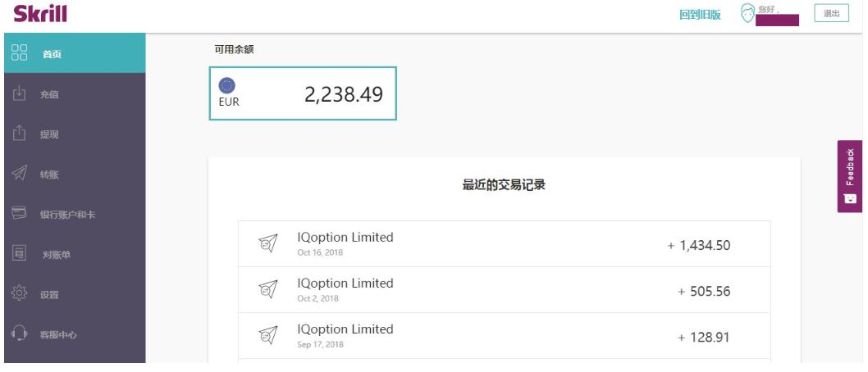Click the user avatar icon
Viewport: 868px width, 372px height.
click(748, 14)
